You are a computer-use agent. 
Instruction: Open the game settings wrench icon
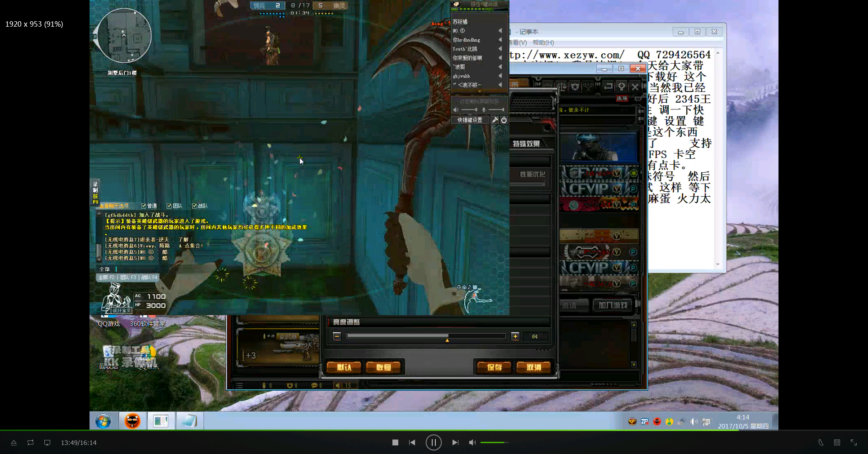[495, 120]
